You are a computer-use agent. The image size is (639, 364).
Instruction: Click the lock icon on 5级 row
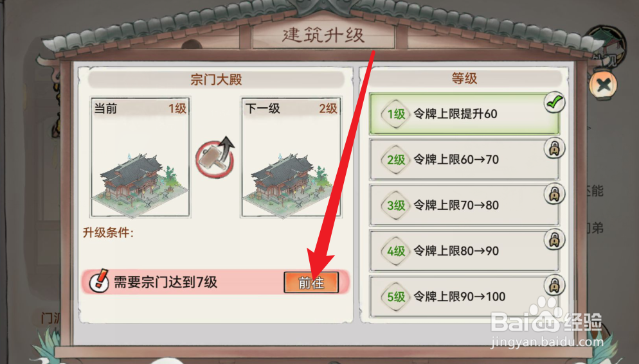pyautogui.click(x=554, y=286)
